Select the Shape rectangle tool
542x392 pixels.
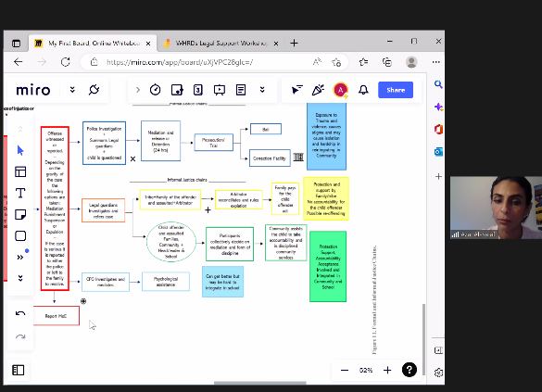[x=20, y=236]
